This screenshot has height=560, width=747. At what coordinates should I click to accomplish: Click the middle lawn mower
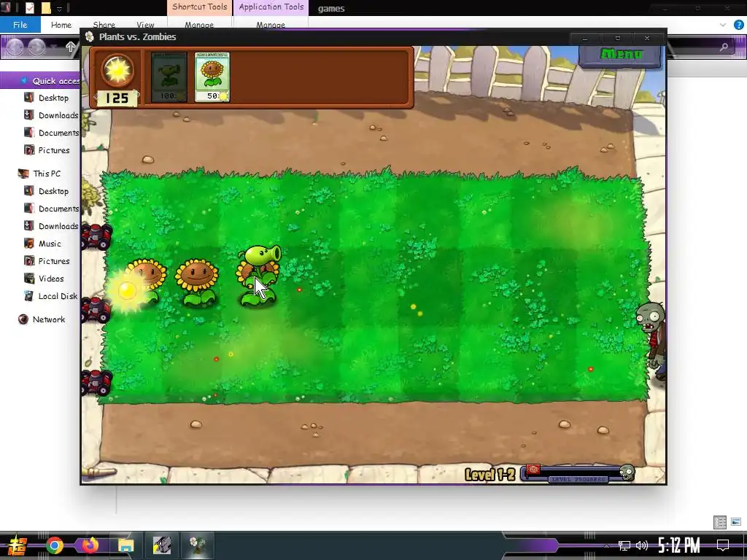click(96, 309)
